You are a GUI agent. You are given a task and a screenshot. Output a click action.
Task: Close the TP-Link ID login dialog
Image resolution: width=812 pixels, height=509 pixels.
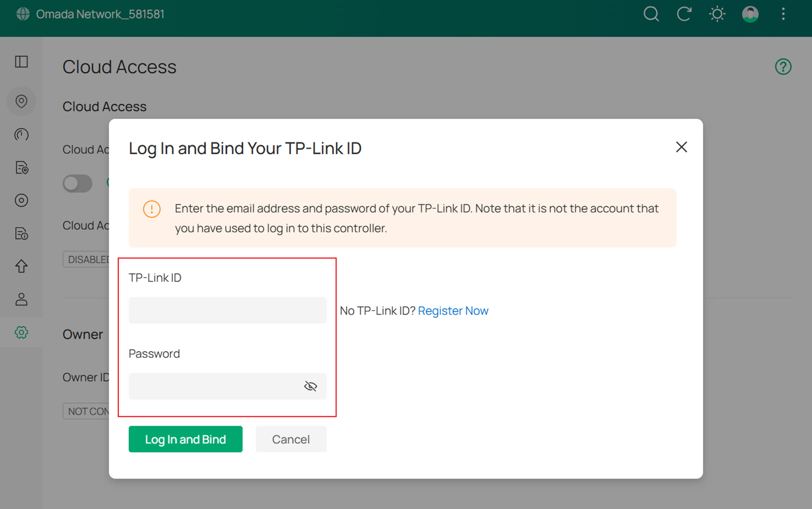pos(681,147)
